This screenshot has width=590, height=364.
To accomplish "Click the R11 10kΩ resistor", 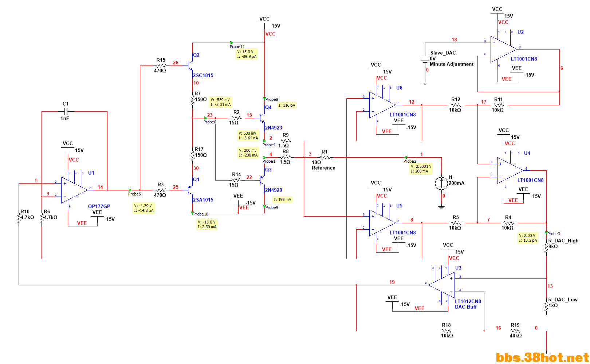I will tap(498, 105).
